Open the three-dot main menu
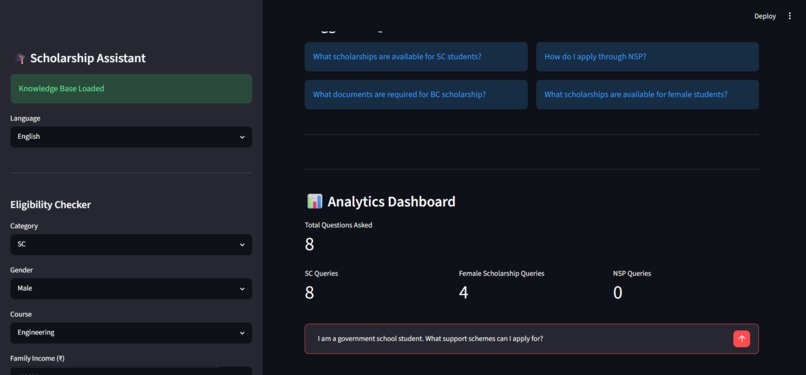Screen dimensions: 806x375 coord(790,16)
